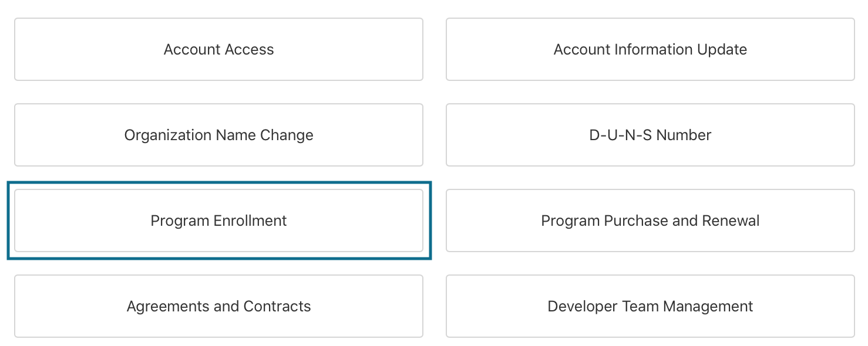Click the "D-U-N-S Number" text label
868x346 pixels.
click(650, 135)
